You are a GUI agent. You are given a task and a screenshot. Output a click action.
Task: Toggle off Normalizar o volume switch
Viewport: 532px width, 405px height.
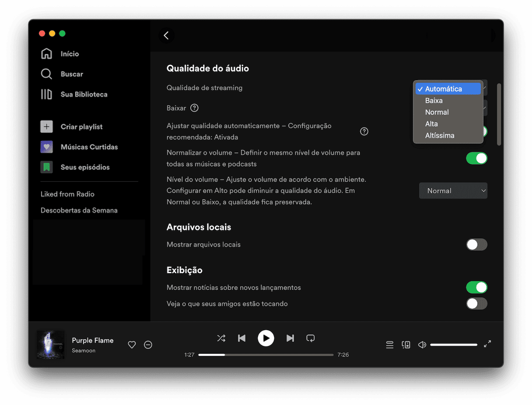pyautogui.click(x=476, y=158)
